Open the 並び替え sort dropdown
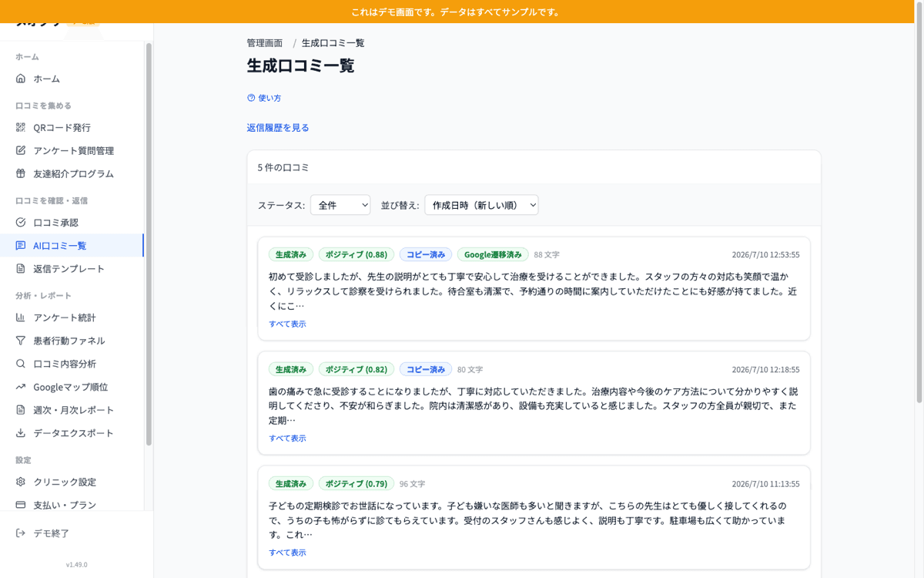Viewport: 924px width, 578px height. pos(481,205)
